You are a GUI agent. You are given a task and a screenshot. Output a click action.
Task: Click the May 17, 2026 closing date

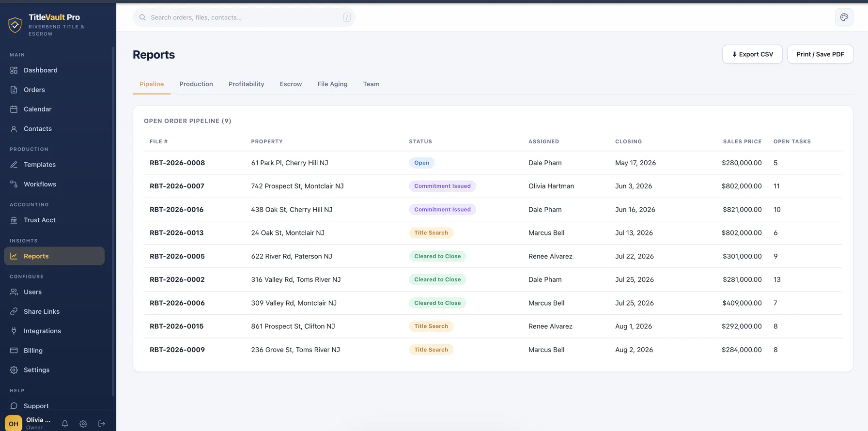635,163
